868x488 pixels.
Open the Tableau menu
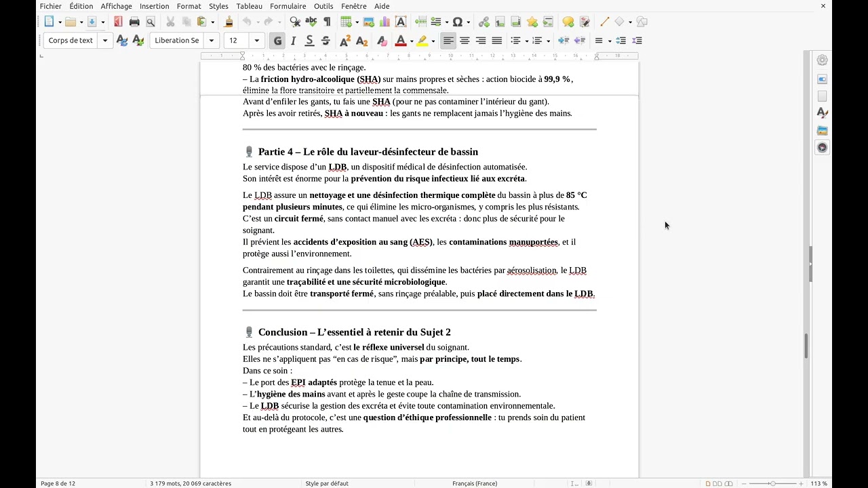pyautogui.click(x=249, y=6)
